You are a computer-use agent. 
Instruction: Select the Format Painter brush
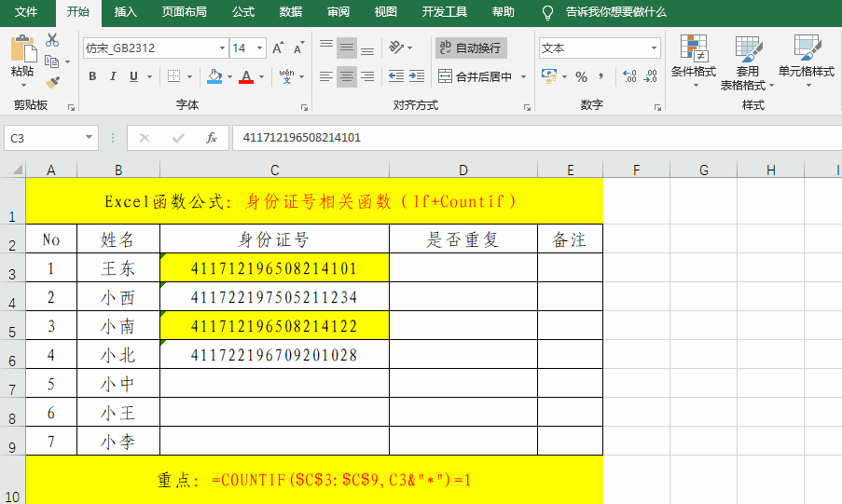pos(52,82)
